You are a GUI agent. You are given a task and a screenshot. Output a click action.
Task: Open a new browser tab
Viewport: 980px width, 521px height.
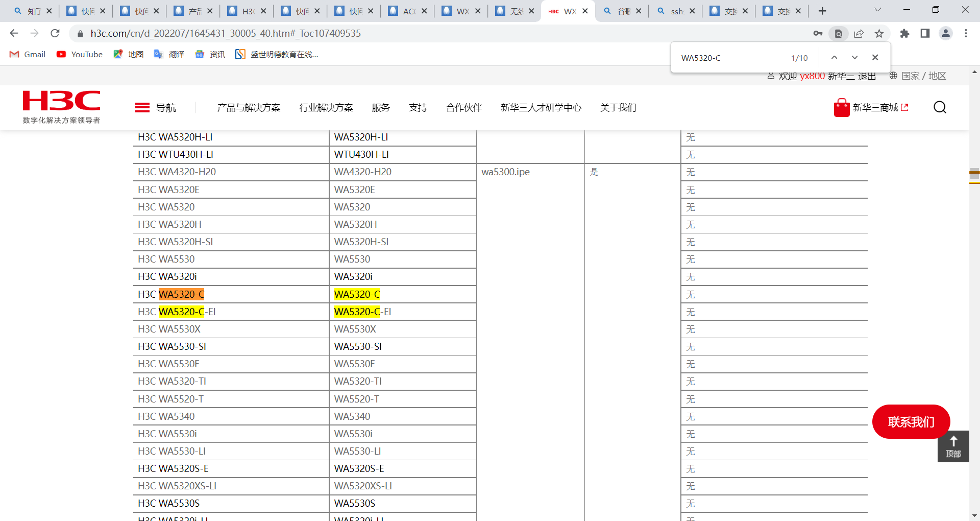click(x=822, y=11)
